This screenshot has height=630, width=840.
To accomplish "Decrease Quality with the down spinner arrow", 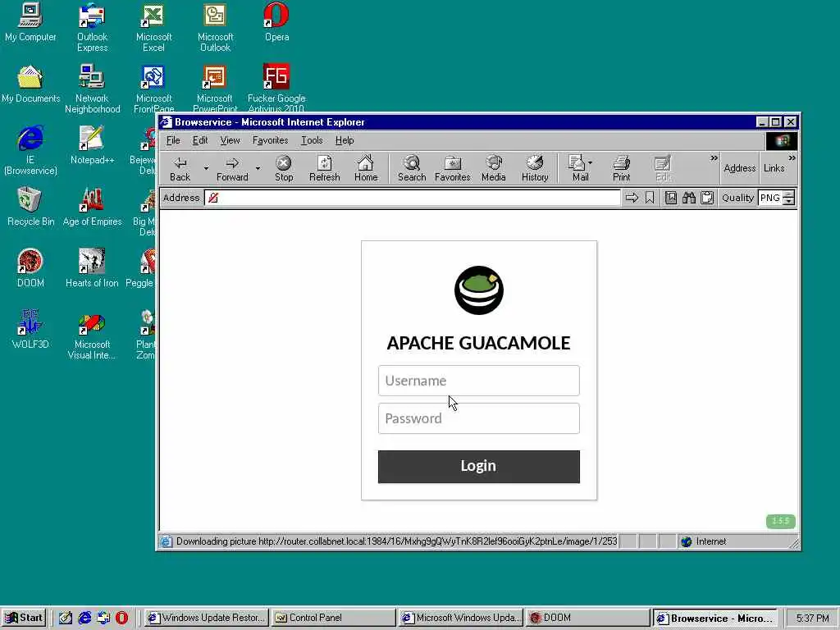I will [788, 202].
